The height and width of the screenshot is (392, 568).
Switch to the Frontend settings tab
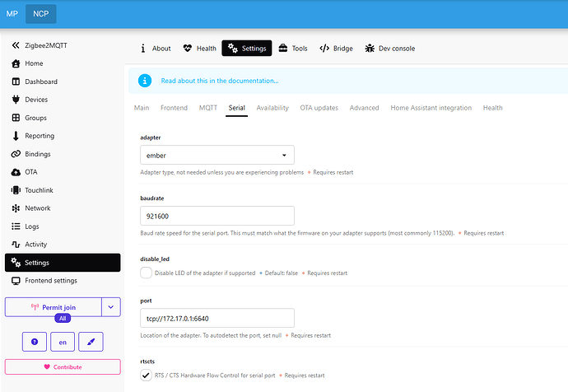coord(174,108)
